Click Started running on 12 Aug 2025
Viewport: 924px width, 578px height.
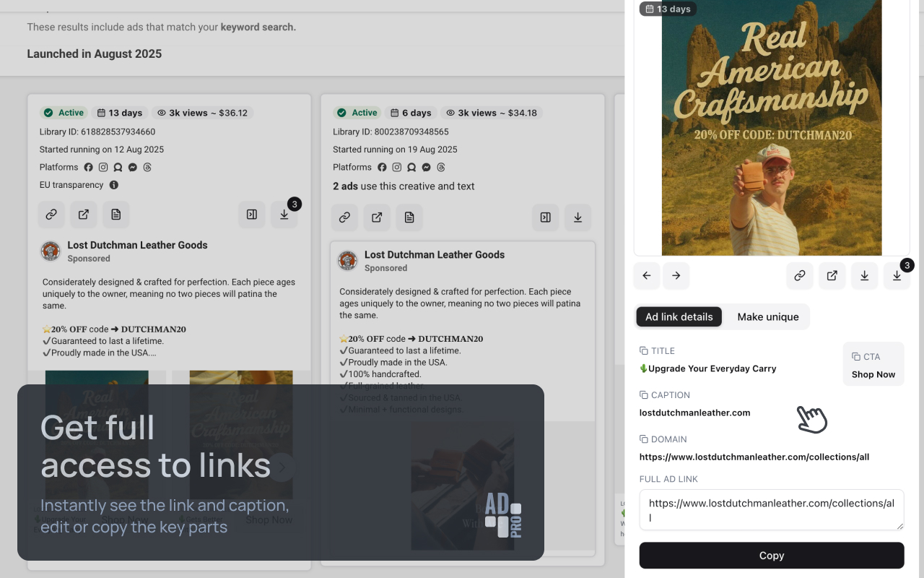102,150
